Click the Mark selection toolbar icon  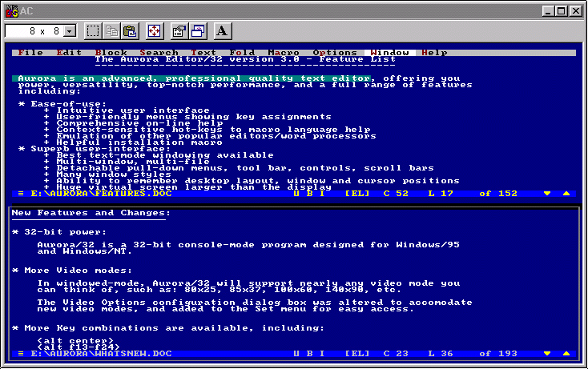click(x=93, y=31)
